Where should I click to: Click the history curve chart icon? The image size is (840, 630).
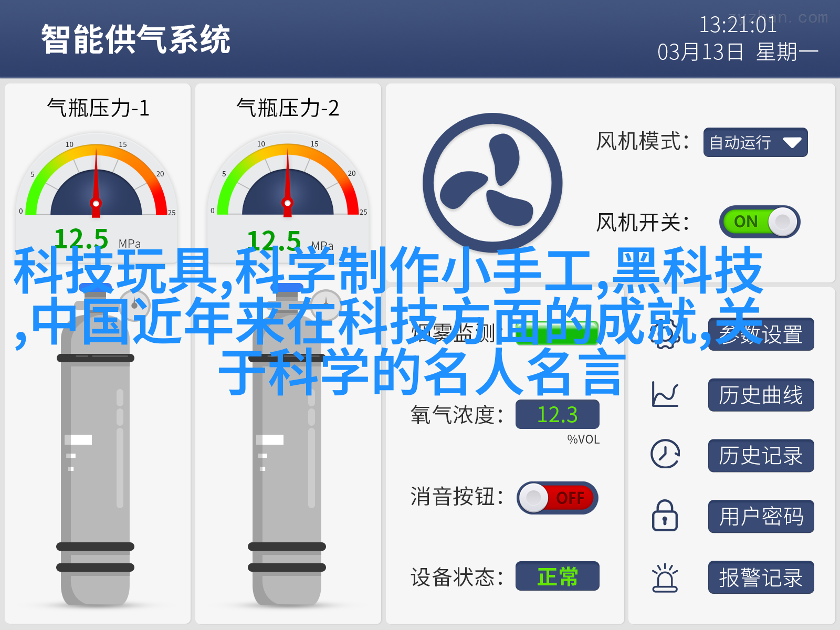click(x=665, y=395)
